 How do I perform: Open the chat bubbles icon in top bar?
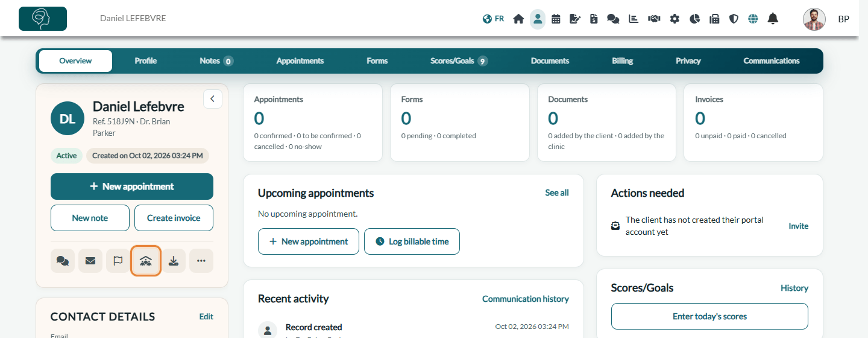[x=613, y=19]
